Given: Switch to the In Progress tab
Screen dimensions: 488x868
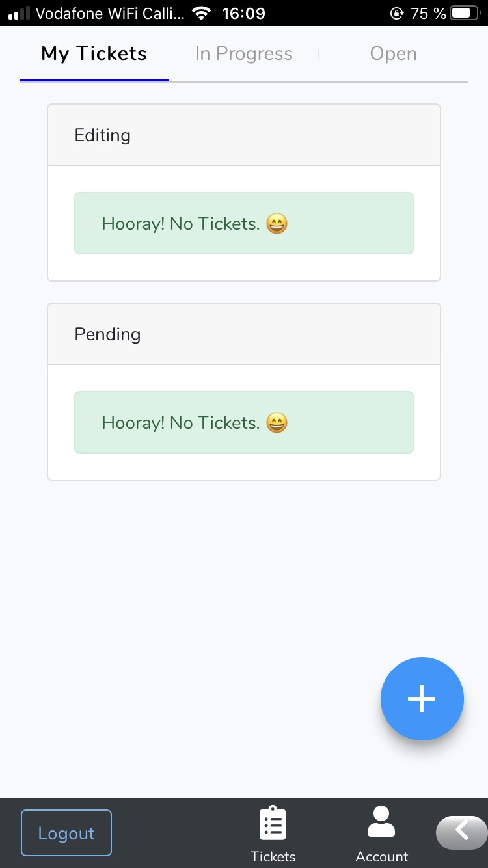Looking at the screenshot, I should pos(243,54).
